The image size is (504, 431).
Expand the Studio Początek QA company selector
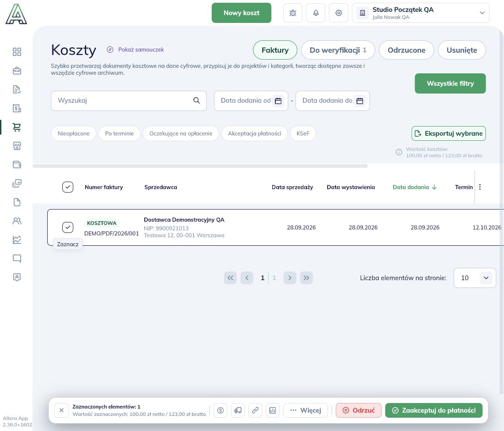[421, 13]
